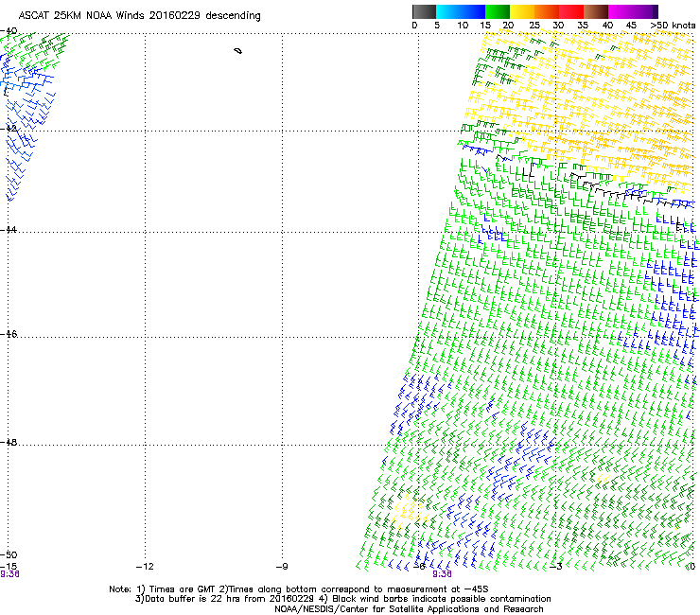
Task: Click the '10' value under the color scale
Action: pyautogui.click(x=463, y=26)
